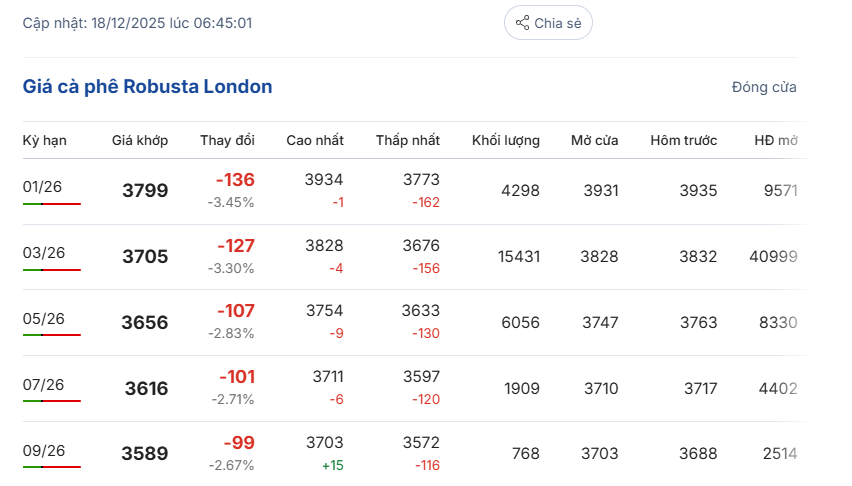Select the Kỳ hạn column header
Screen dimensions: 852x486
coord(45,140)
